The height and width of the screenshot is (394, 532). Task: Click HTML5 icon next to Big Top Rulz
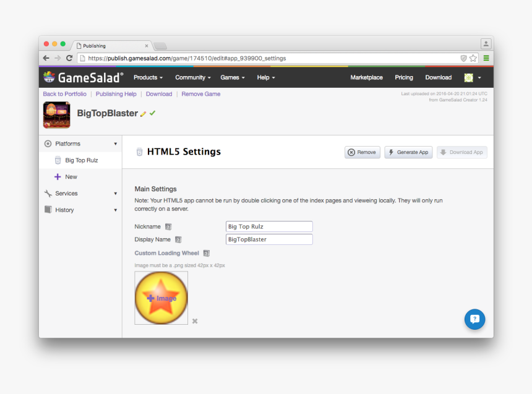pos(58,160)
